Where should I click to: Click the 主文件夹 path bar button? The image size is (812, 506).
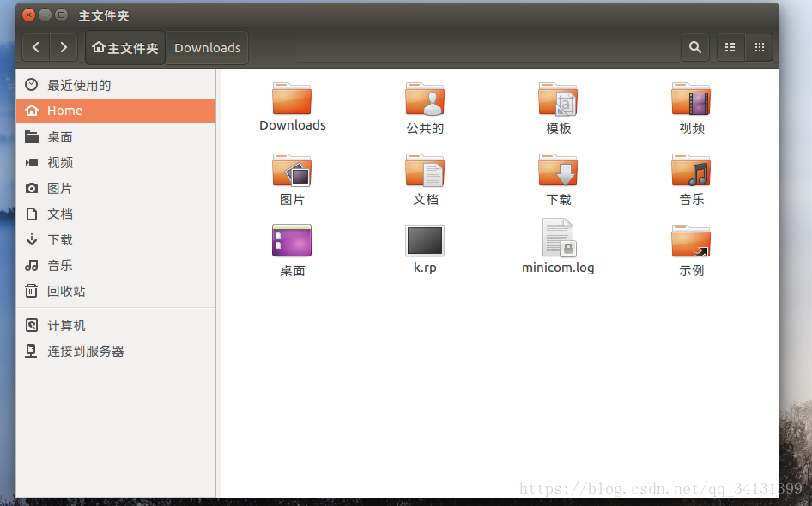pos(125,48)
